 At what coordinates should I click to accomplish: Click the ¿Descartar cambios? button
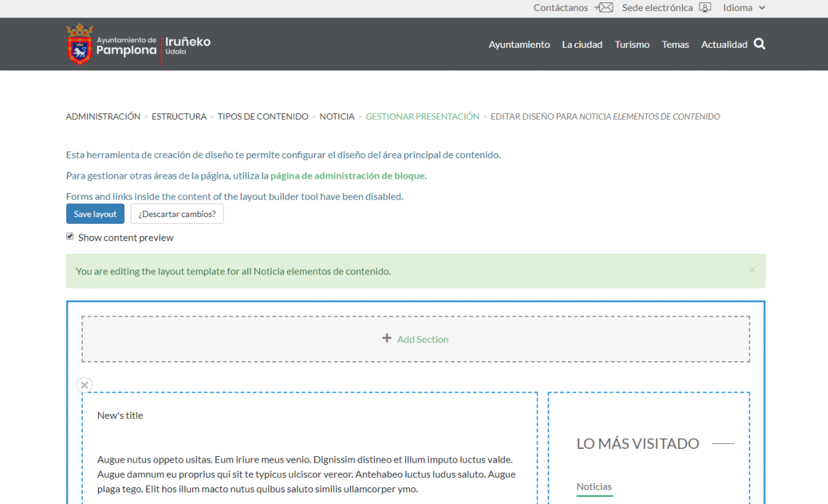point(177,214)
